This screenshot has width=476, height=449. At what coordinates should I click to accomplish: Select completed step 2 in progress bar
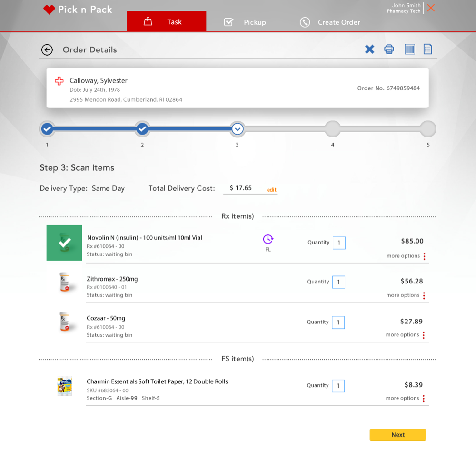click(x=142, y=128)
